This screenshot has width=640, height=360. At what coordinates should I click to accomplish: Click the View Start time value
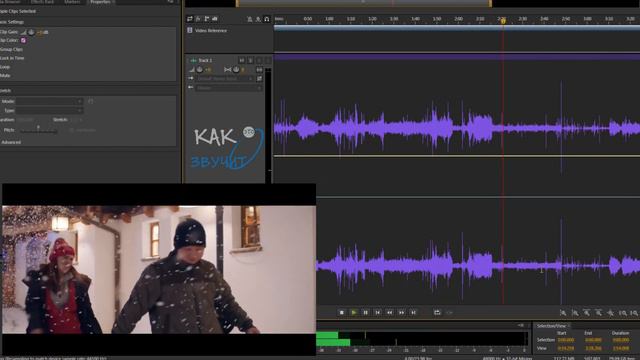pyautogui.click(x=566, y=348)
